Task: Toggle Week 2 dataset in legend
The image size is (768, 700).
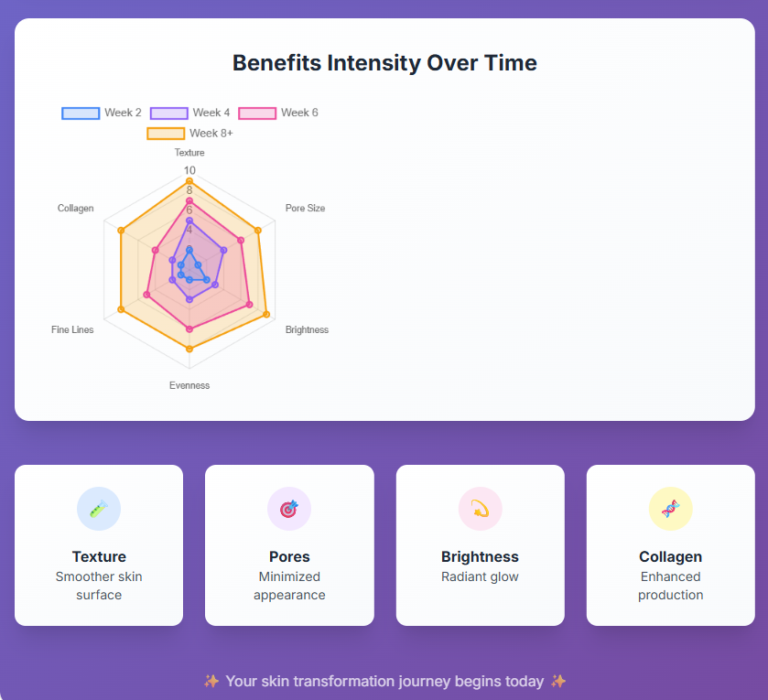Action: pyautogui.click(x=123, y=113)
